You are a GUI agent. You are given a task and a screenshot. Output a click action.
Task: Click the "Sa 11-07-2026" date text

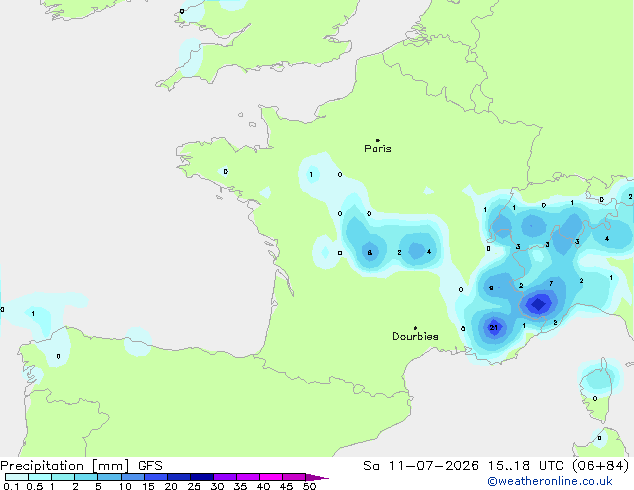[421, 466]
